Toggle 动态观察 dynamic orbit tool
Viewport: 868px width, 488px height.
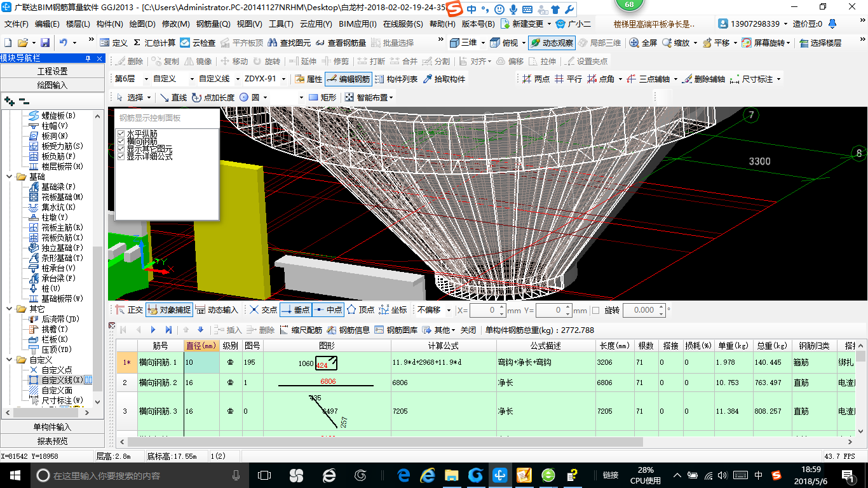pos(552,43)
